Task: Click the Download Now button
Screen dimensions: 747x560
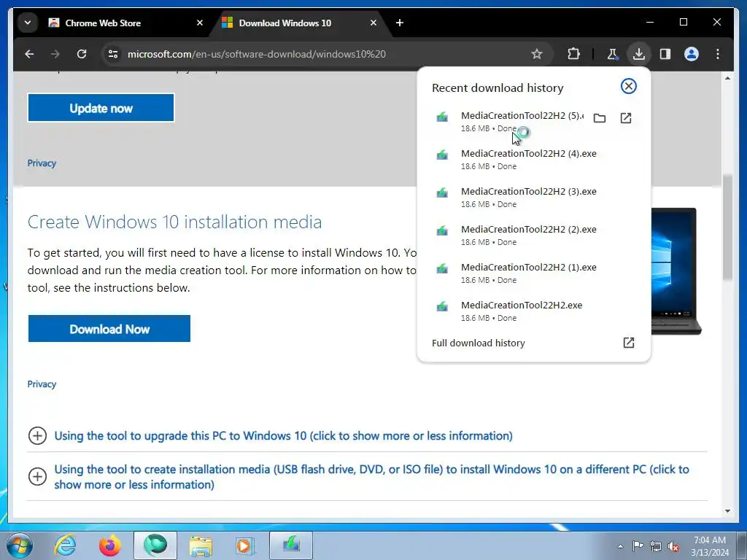Action: [109, 329]
